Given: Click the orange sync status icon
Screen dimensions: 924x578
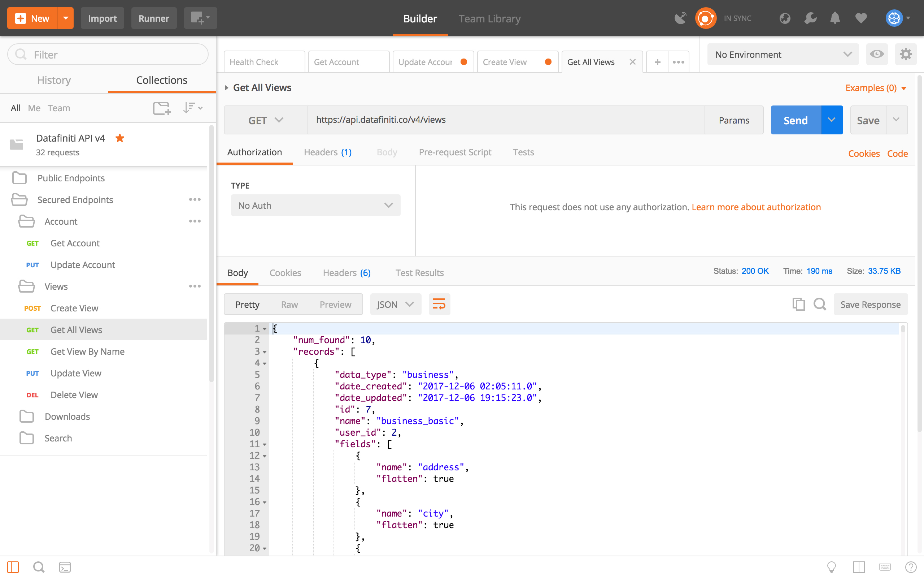Looking at the screenshot, I should (706, 18).
